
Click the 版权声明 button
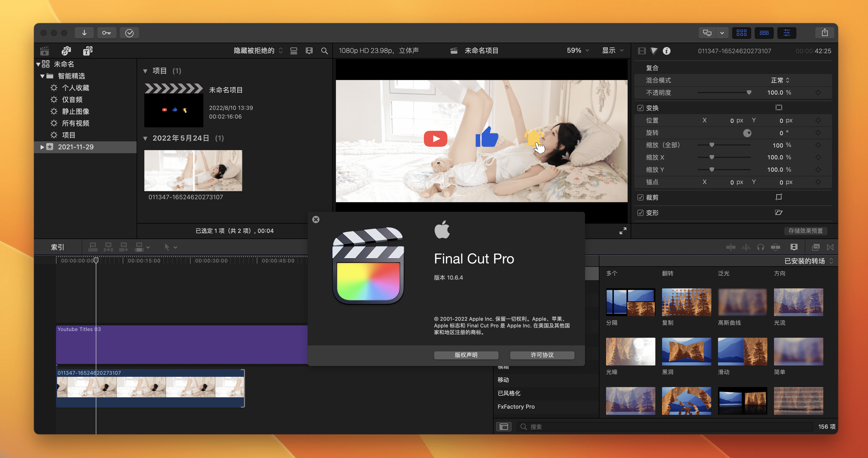coord(466,355)
